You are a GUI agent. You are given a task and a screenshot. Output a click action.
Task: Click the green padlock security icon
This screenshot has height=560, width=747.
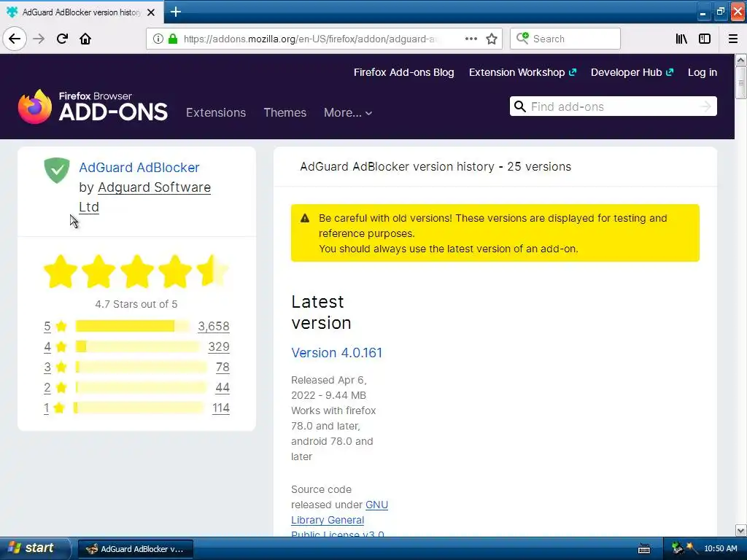pyautogui.click(x=173, y=39)
